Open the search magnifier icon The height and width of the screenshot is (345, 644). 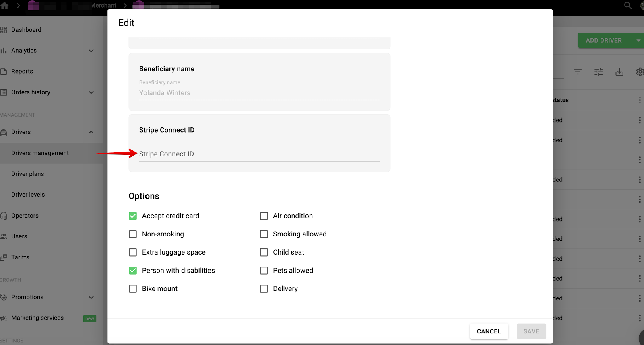(627, 6)
